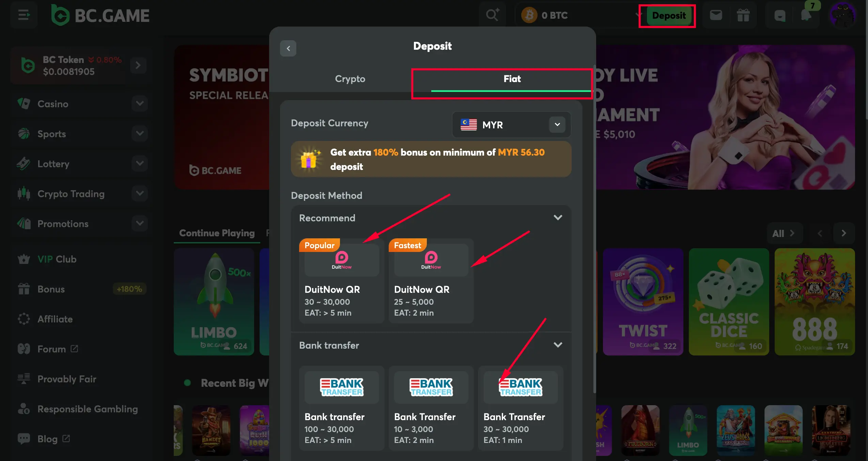Click the Promotions icon
The width and height of the screenshot is (868, 461).
pyautogui.click(x=24, y=223)
